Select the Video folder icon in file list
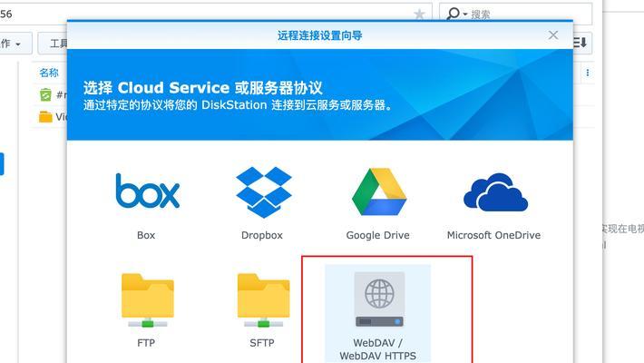Screen dimensions: 644x363 pos(45,117)
